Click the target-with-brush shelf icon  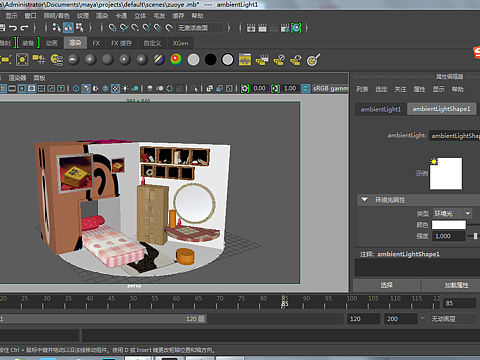(313, 60)
